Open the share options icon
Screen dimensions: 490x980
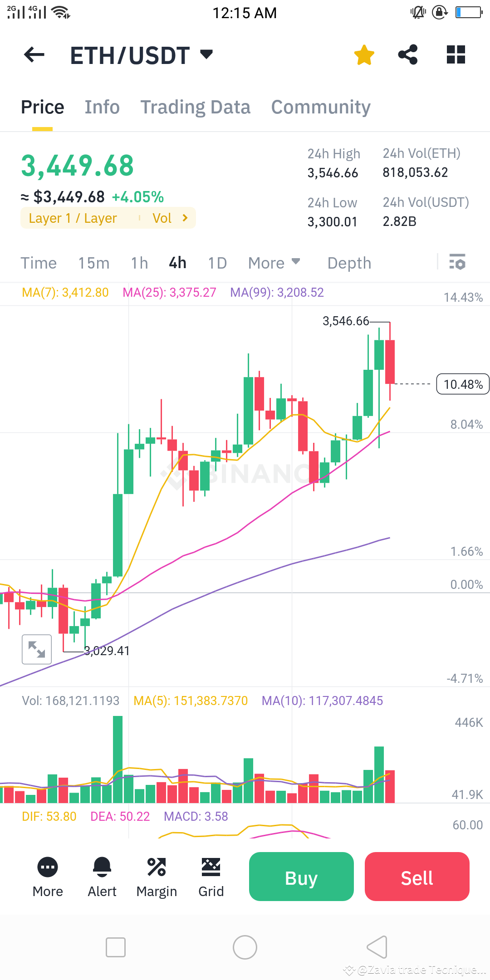(x=407, y=54)
